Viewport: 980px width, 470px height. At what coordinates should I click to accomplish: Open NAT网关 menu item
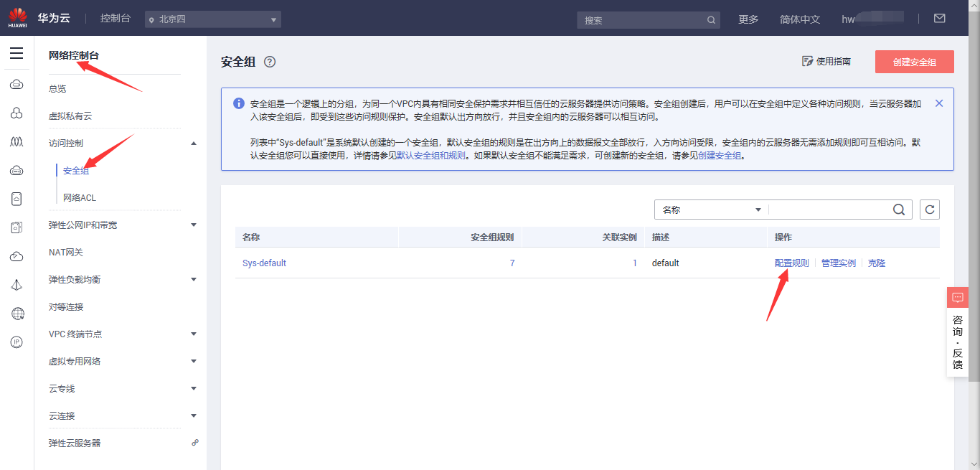66,252
